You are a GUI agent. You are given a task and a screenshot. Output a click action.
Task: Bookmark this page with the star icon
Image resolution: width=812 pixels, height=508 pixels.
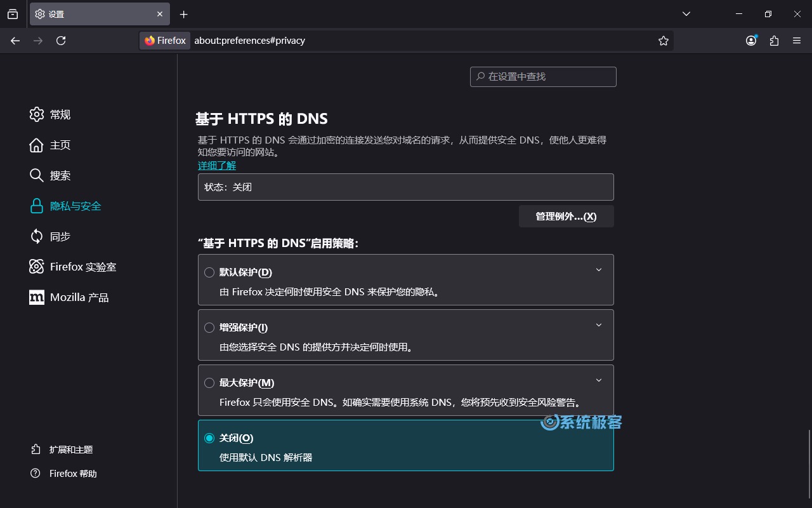click(x=664, y=41)
